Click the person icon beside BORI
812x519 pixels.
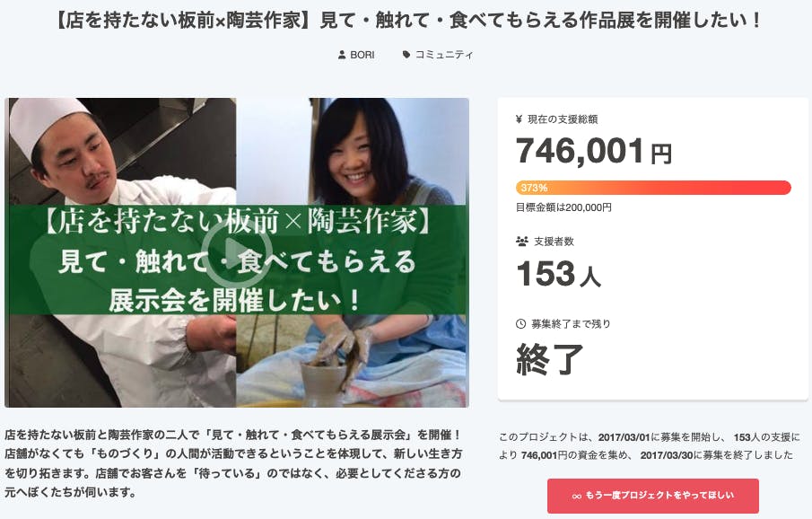click(342, 55)
